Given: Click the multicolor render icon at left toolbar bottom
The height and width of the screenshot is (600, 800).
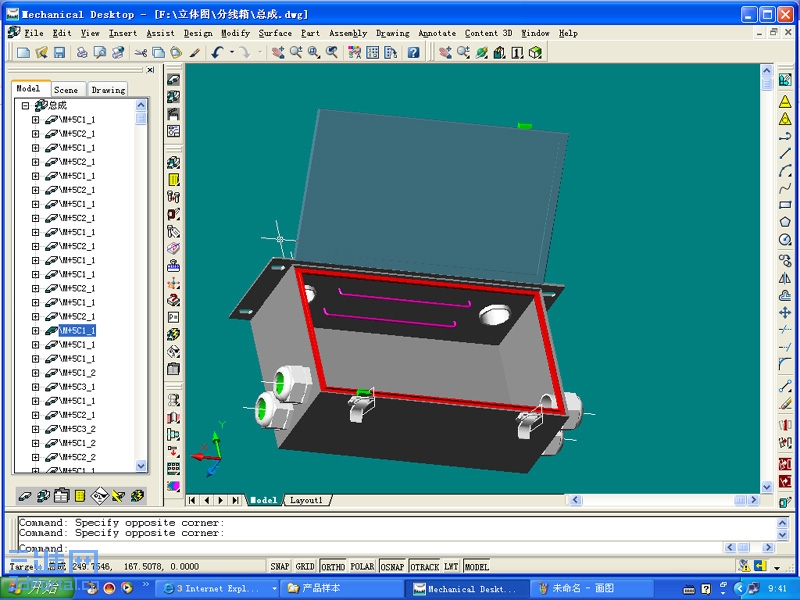Looking at the screenshot, I should coord(173,485).
